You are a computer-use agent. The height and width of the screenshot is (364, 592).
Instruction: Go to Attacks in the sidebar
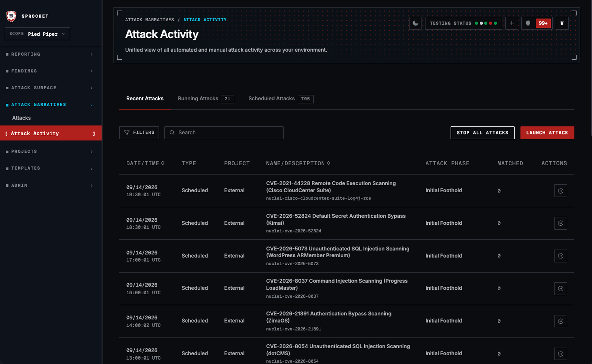point(21,118)
